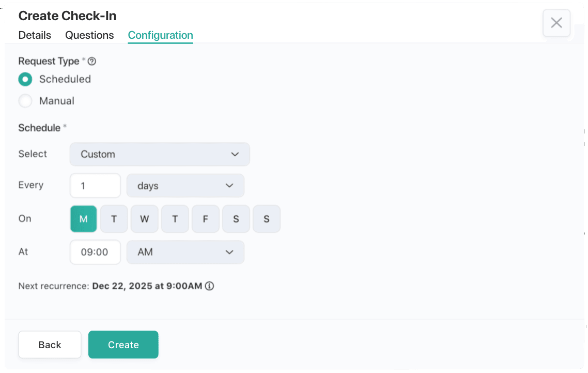588x373 pixels.
Task: Click the help icon beside Request Type
Action: click(91, 61)
